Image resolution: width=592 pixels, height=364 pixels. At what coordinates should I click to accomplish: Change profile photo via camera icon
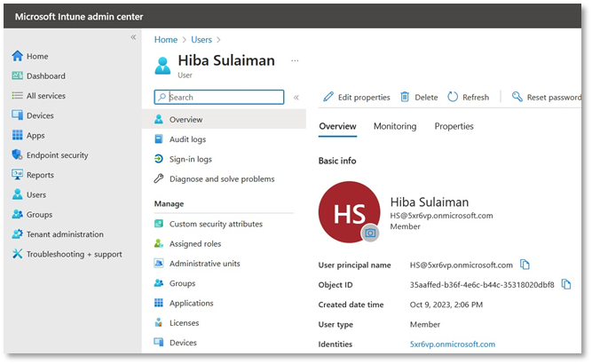pyautogui.click(x=370, y=233)
